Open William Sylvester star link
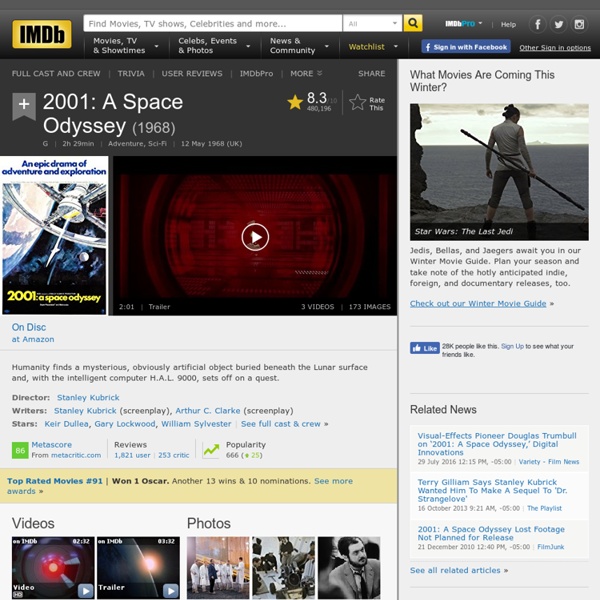The height and width of the screenshot is (600, 600). [x=196, y=424]
